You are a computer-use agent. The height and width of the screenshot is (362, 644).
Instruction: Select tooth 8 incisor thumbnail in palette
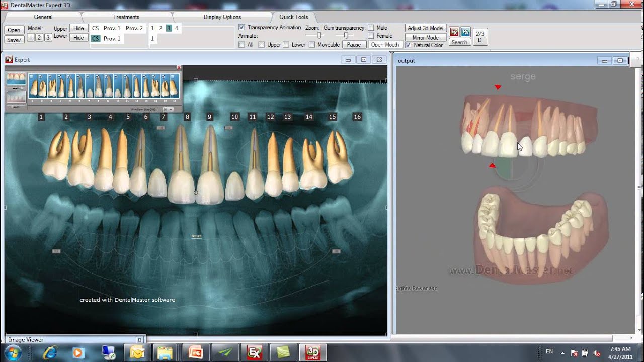click(x=99, y=86)
